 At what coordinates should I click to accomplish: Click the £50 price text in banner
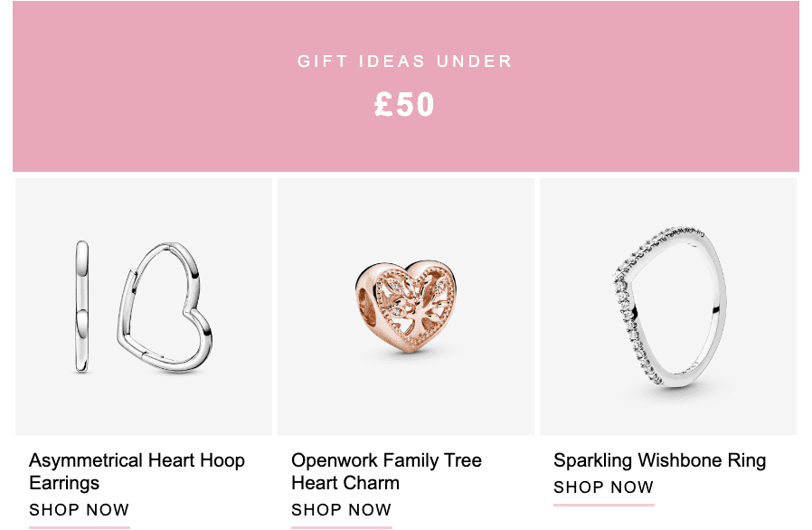click(404, 104)
